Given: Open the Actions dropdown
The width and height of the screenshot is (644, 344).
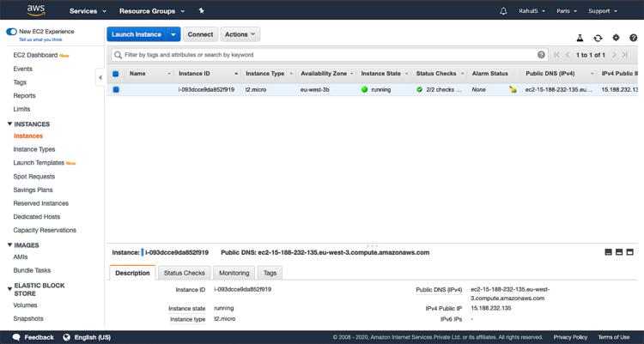Looking at the screenshot, I should tap(240, 34).
